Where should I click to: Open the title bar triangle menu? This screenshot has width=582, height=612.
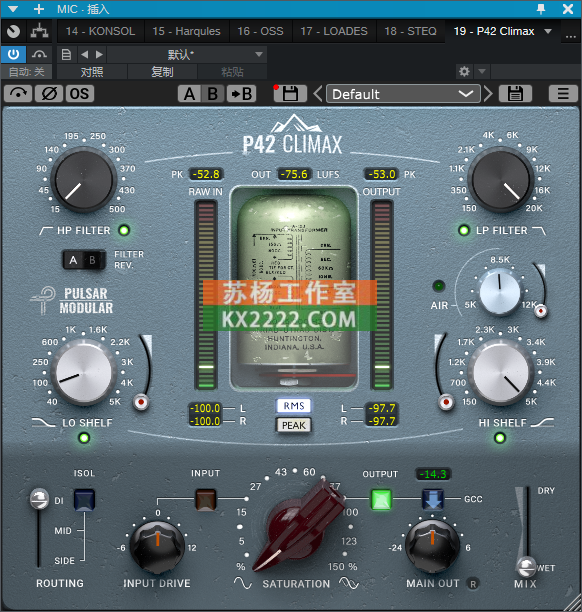click(13, 9)
